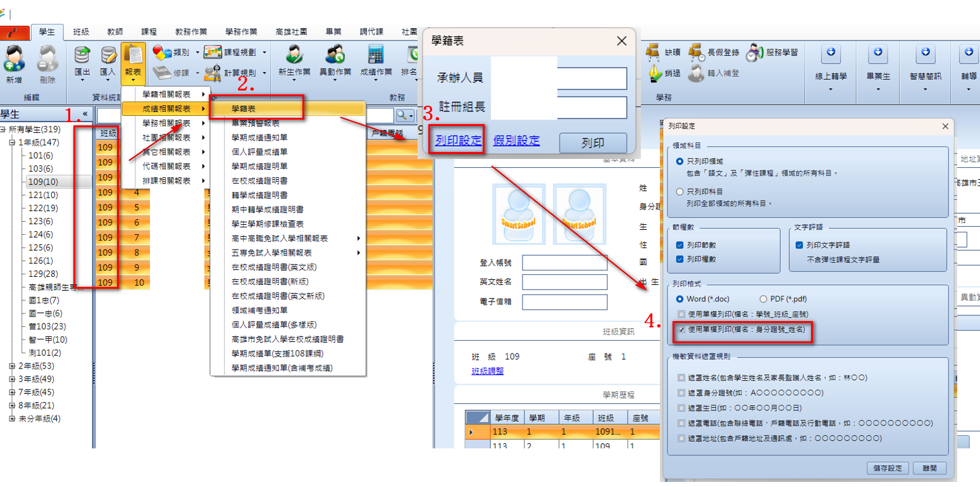Click the 長假登錄 long leave icon
Image resolution: width=980 pixels, height=487 pixels.
[x=697, y=51]
